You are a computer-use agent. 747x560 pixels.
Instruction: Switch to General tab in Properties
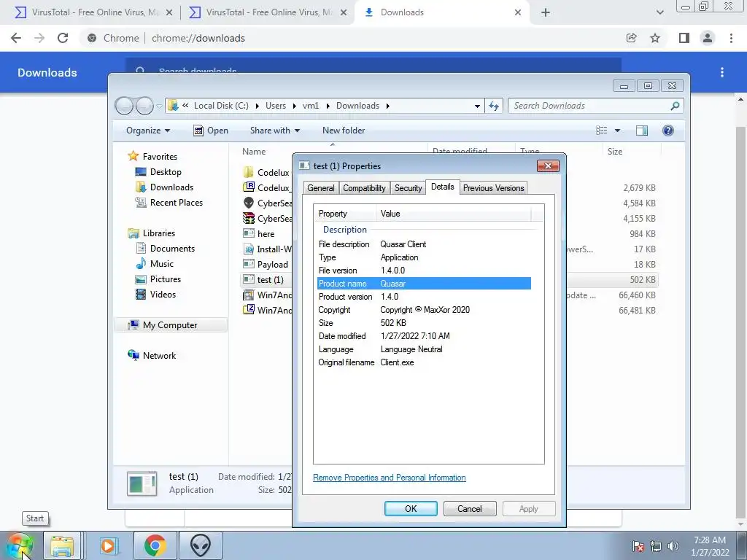click(321, 187)
